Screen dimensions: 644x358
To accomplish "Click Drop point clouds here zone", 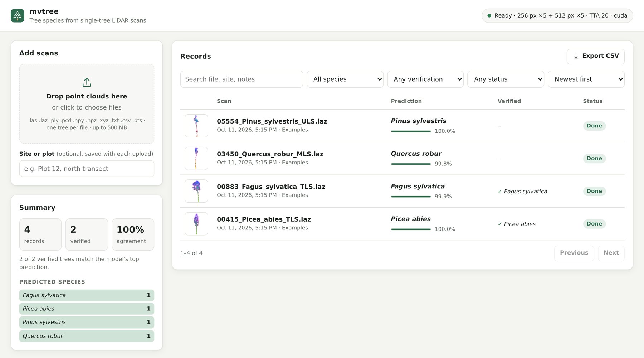I will [87, 104].
